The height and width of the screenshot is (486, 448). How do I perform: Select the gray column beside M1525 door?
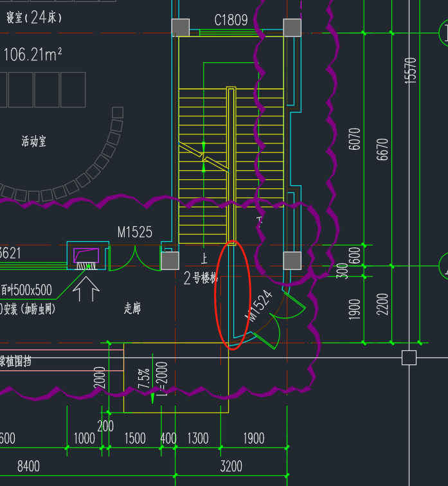(170, 260)
